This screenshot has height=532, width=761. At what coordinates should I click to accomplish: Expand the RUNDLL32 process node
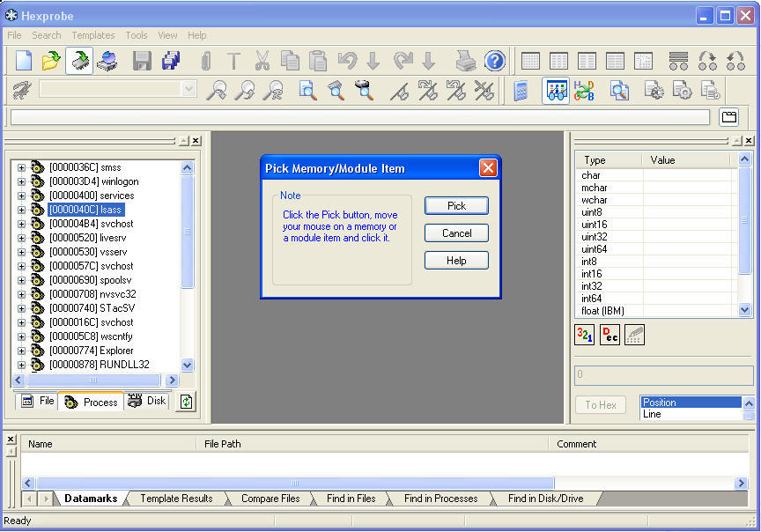click(21, 365)
